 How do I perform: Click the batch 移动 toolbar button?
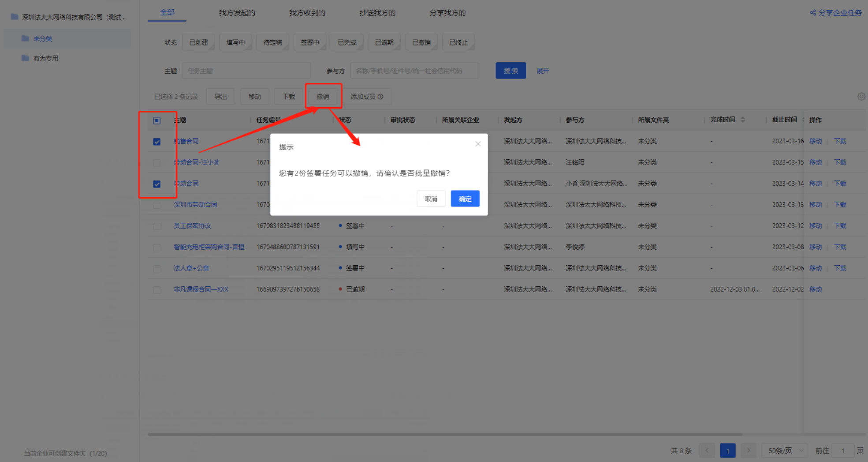tap(255, 97)
